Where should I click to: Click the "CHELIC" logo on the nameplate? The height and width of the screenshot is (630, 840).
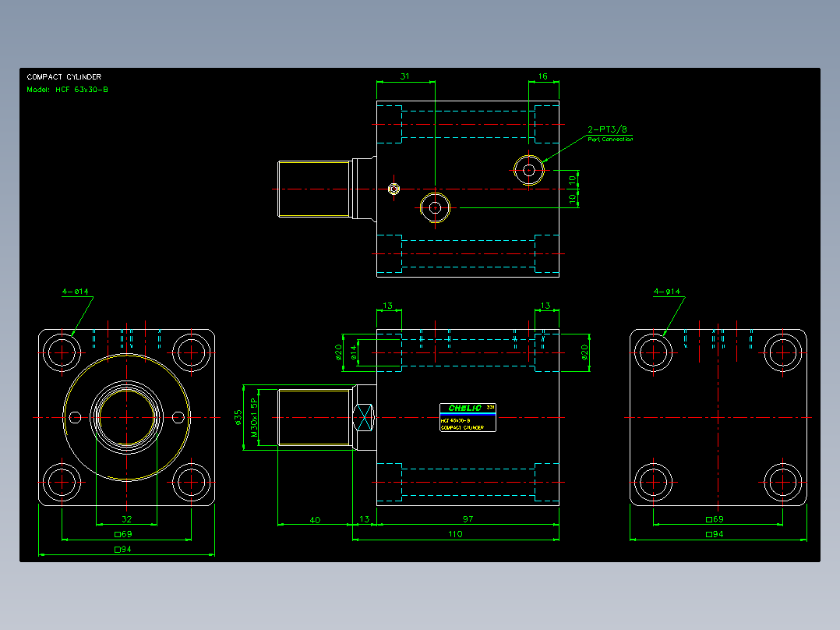(464, 408)
